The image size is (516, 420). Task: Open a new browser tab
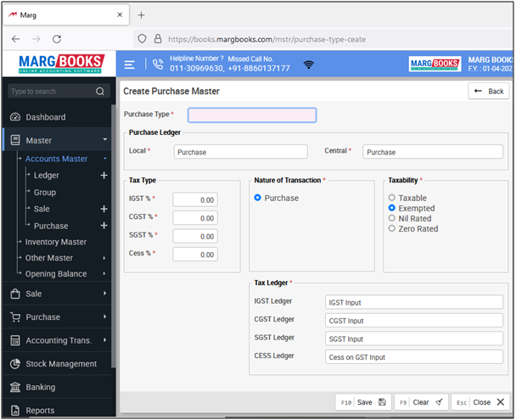point(141,15)
